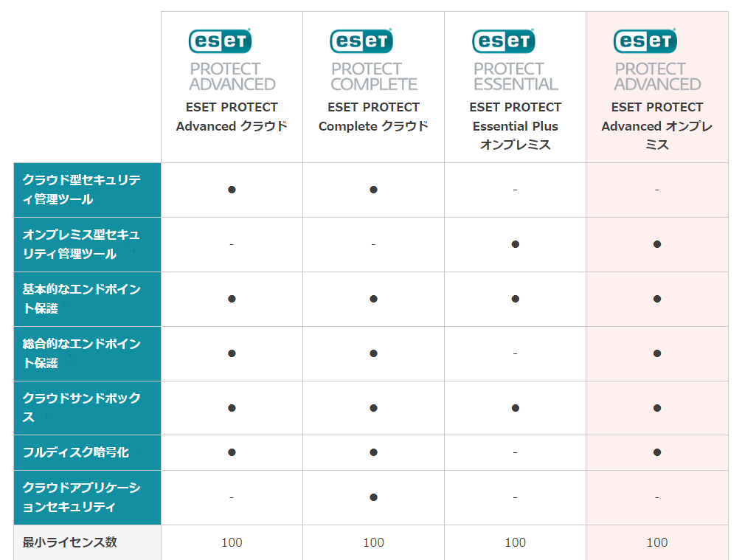Click the dot for クラウドアプリケーションセキュリティ under Complete
This screenshot has width=742, height=560.
coord(373,497)
